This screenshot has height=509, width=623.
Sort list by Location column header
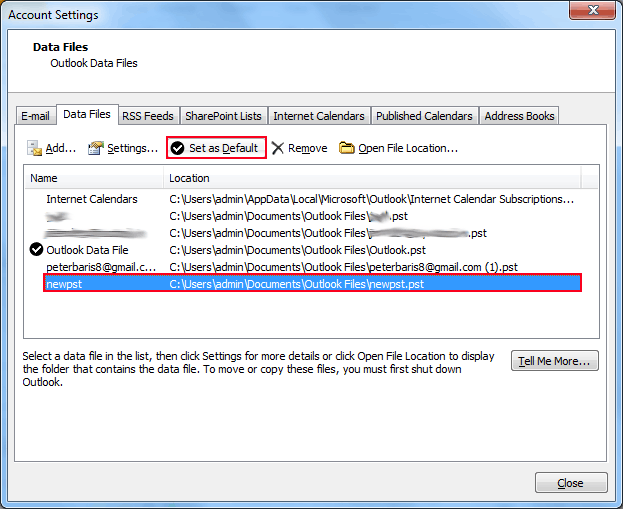[x=372, y=178]
